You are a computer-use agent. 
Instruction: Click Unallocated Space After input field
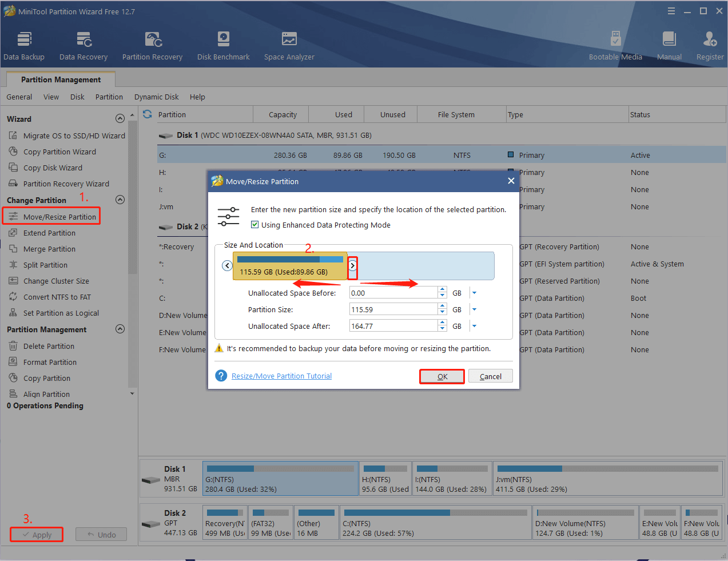pyautogui.click(x=393, y=326)
